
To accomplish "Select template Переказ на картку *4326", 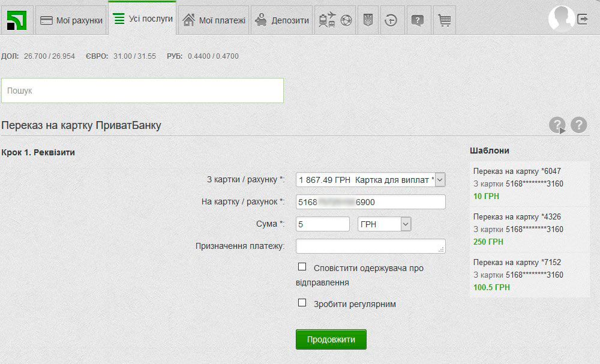I will click(530, 230).
